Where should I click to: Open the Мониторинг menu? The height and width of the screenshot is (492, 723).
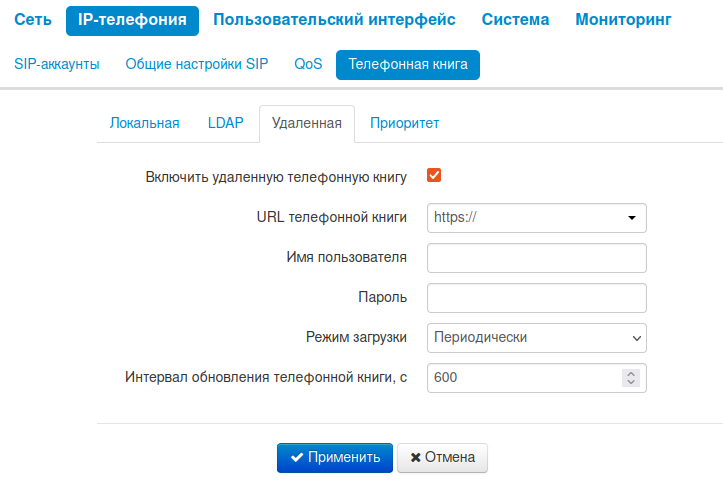click(623, 20)
